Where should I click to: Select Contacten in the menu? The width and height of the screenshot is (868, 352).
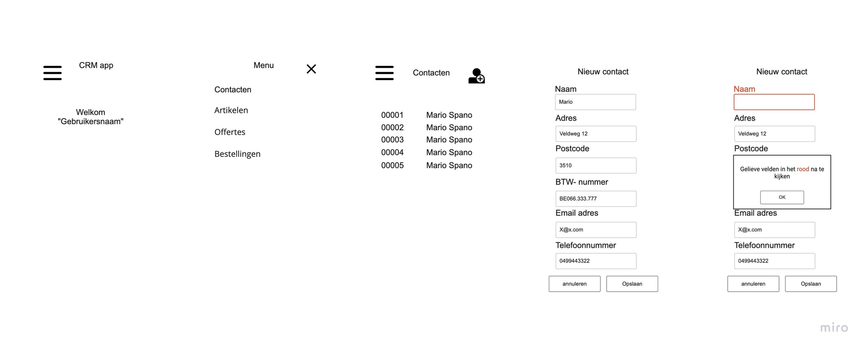point(233,89)
